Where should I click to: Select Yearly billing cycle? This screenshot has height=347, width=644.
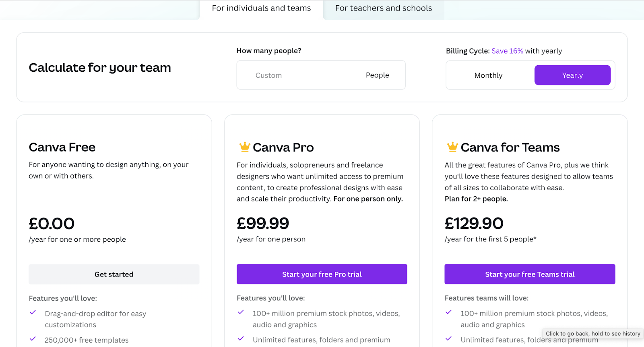click(572, 75)
